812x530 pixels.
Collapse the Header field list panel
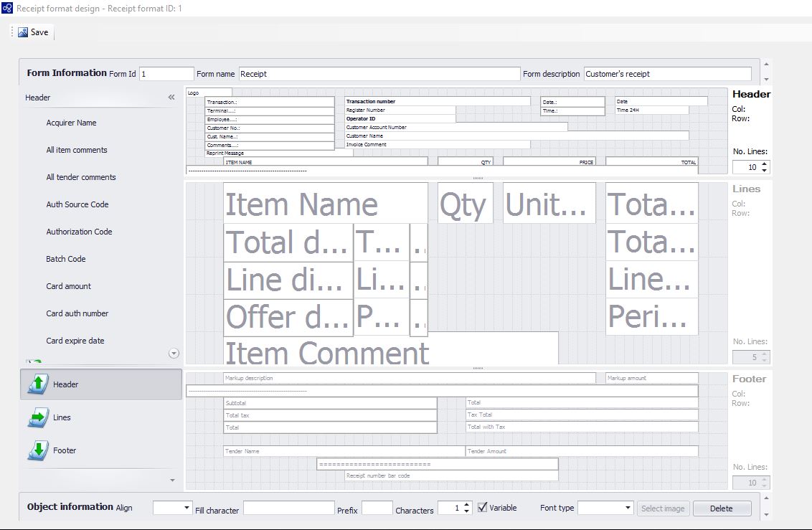pyautogui.click(x=171, y=98)
